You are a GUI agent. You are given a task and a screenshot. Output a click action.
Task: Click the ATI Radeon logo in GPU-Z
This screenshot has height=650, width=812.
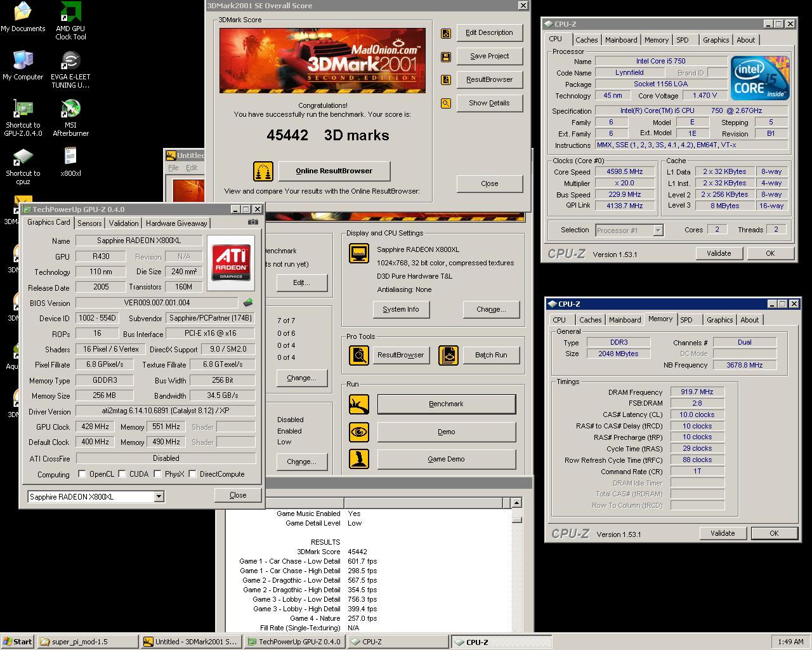(x=231, y=263)
